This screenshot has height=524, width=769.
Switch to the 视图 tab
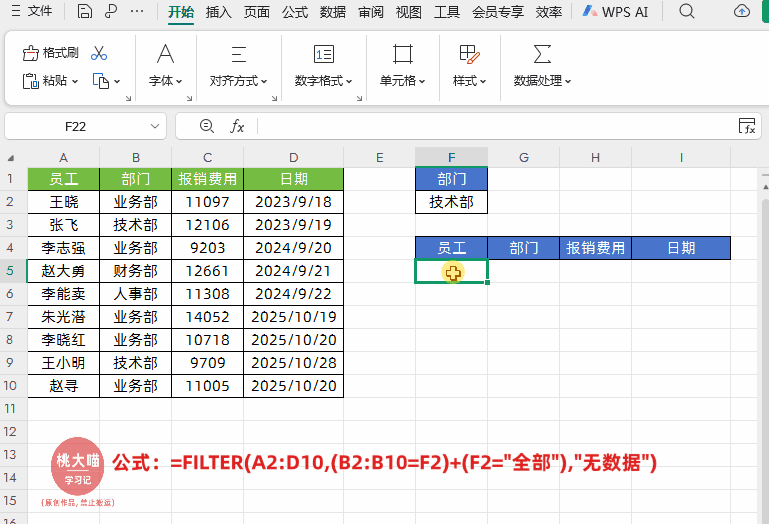[x=409, y=11]
